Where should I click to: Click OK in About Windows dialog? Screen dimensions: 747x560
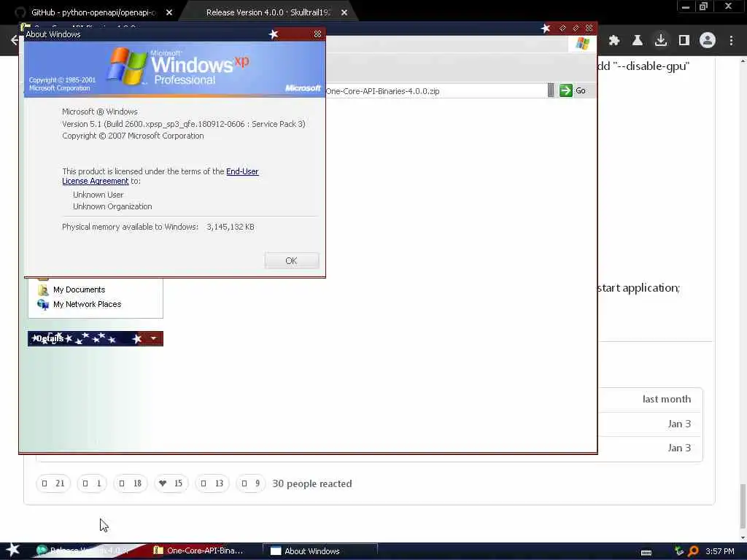click(x=292, y=260)
